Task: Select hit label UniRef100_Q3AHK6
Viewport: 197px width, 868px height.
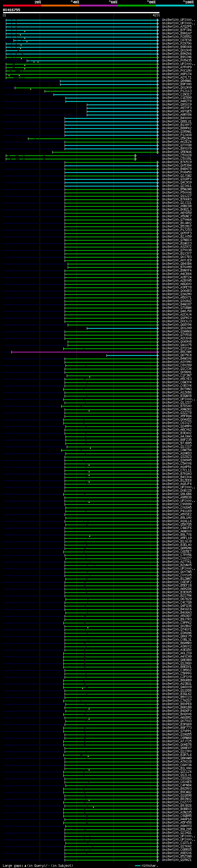Action: click(x=177, y=332)
